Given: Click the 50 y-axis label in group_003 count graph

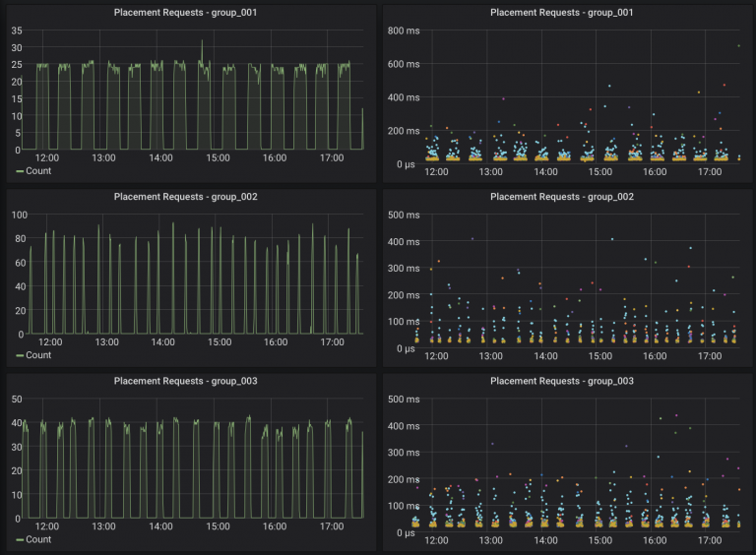Looking at the screenshot, I should [17, 399].
